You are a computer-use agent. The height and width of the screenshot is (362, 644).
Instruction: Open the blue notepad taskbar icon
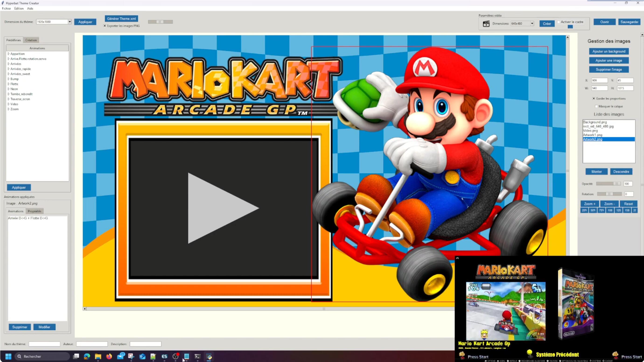tap(186, 356)
